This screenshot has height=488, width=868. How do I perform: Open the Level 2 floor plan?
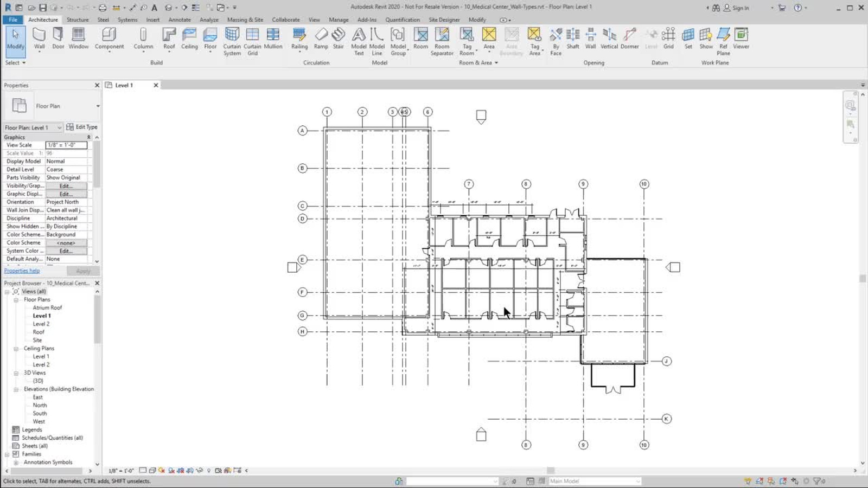41,324
